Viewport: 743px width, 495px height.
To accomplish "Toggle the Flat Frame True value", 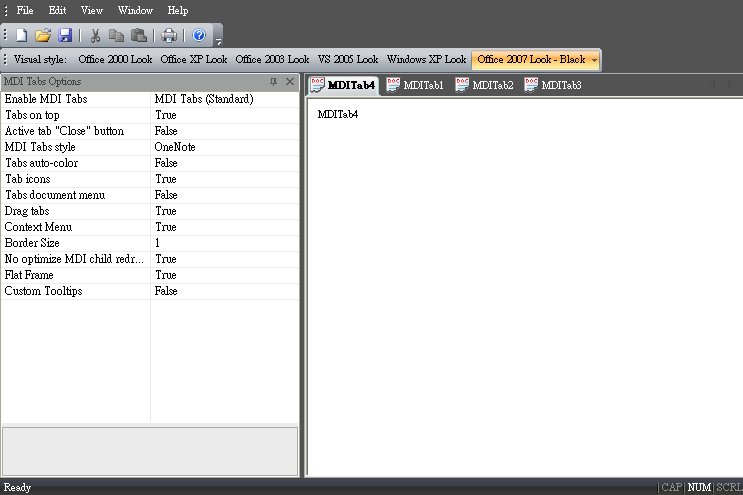I will point(225,275).
